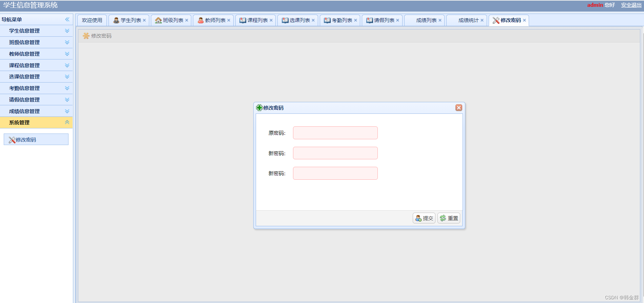Click the 重置 reset button
This screenshot has width=644, height=303.
pyautogui.click(x=449, y=218)
